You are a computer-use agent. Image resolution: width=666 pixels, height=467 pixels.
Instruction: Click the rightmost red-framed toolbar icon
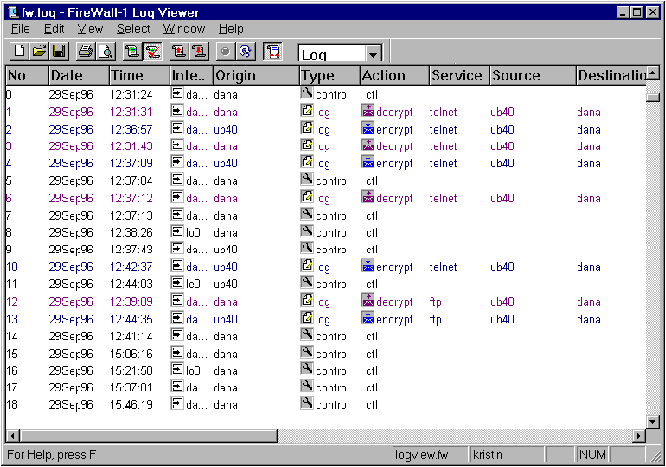click(x=274, y=51)
